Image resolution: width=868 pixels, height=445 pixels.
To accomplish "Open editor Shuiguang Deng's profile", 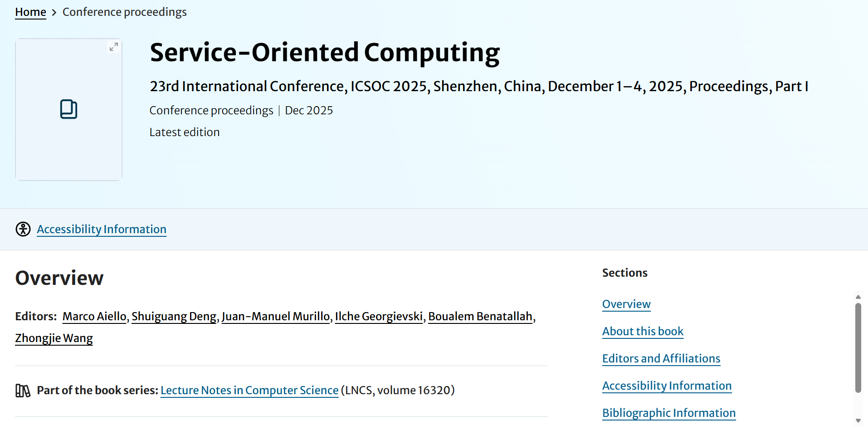I will [174, 316].
